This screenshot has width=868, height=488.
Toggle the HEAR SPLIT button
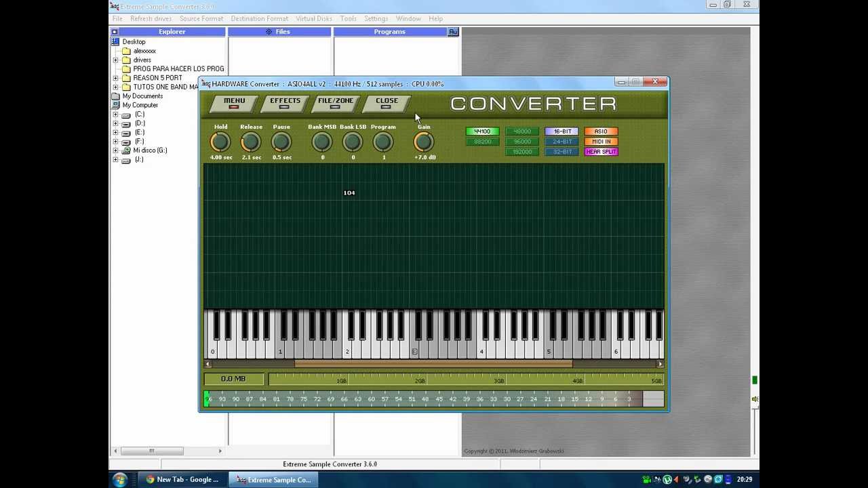[x=601, y=152]
